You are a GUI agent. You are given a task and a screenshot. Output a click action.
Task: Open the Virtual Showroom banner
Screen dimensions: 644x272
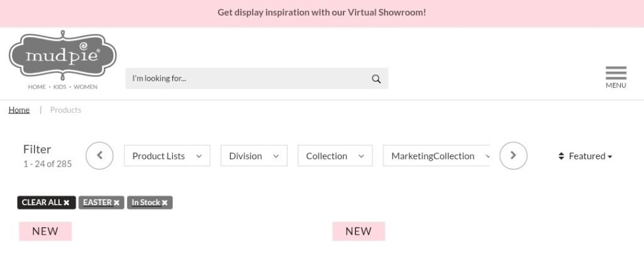[x=321, y=13]
